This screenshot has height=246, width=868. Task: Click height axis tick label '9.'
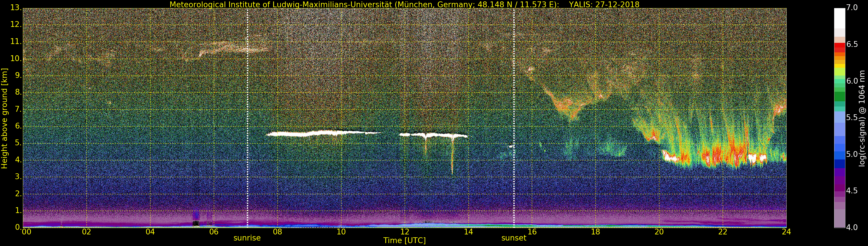pyautogui.click(x=18, y=76)
